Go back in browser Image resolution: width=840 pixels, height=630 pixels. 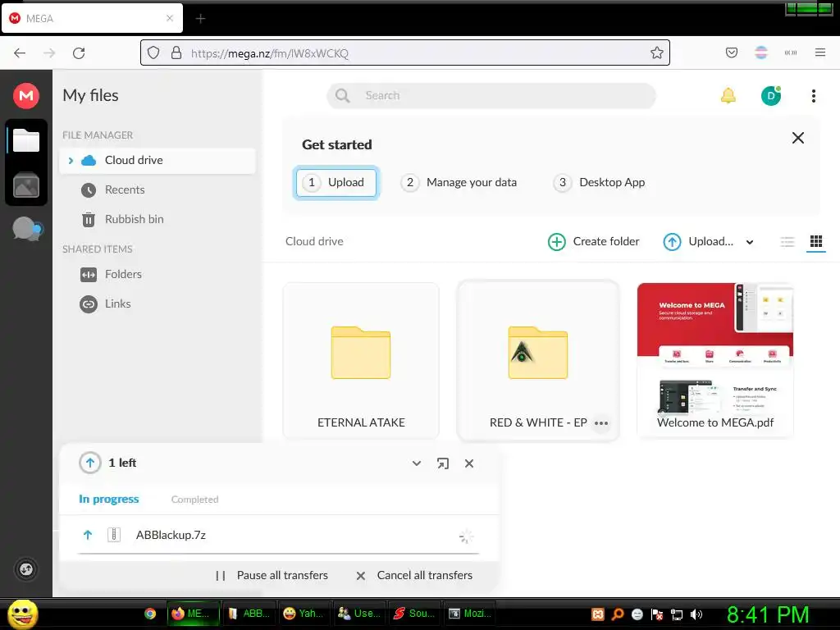coord(20,52)
